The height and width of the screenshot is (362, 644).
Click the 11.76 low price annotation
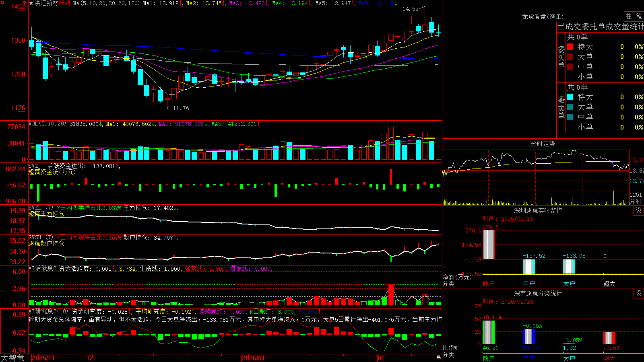(x=181, y=108)
